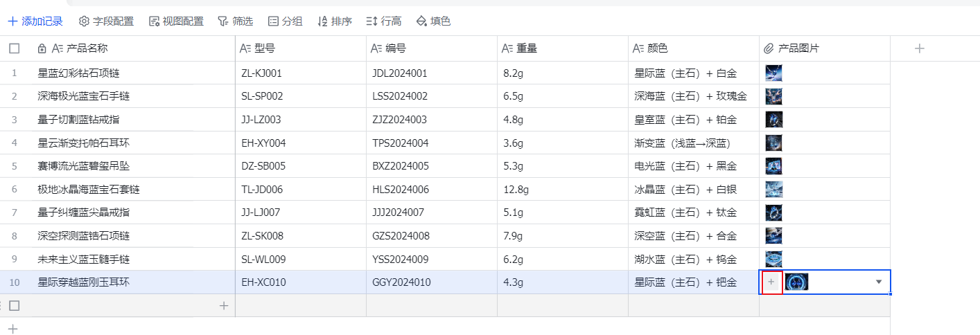Open the 填色 fill color tool
This screenshot has height=335, width=980.
pos(421,21)
